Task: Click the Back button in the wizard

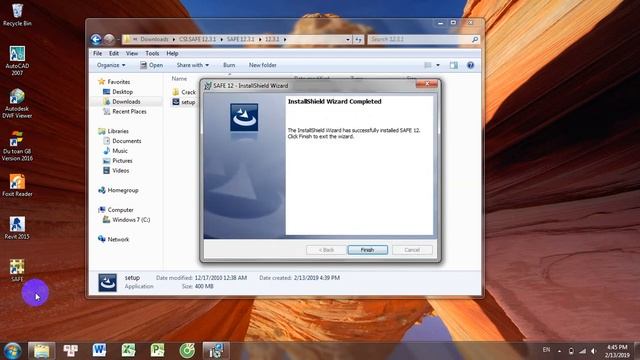Action: 326,250
